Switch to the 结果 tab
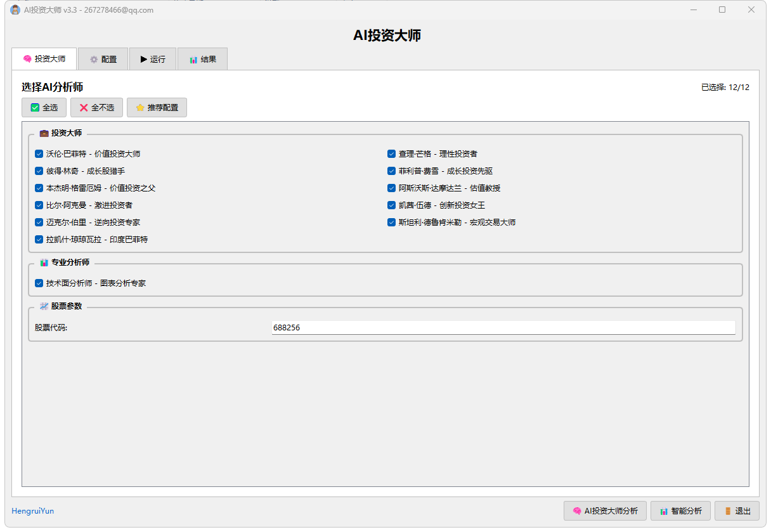This screenshot has height=532, width=771. [202, 58]
